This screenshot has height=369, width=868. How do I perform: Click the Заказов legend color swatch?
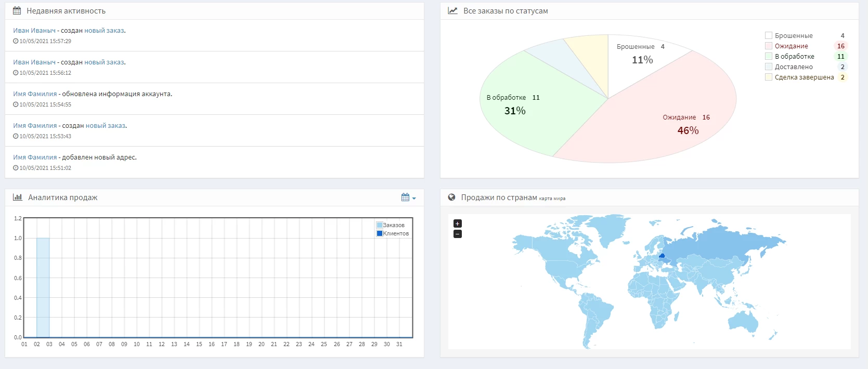click(380, 225)
